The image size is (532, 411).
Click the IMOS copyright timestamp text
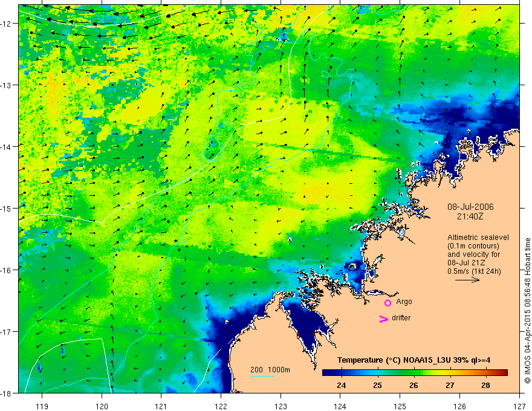(x=528, y=311)
